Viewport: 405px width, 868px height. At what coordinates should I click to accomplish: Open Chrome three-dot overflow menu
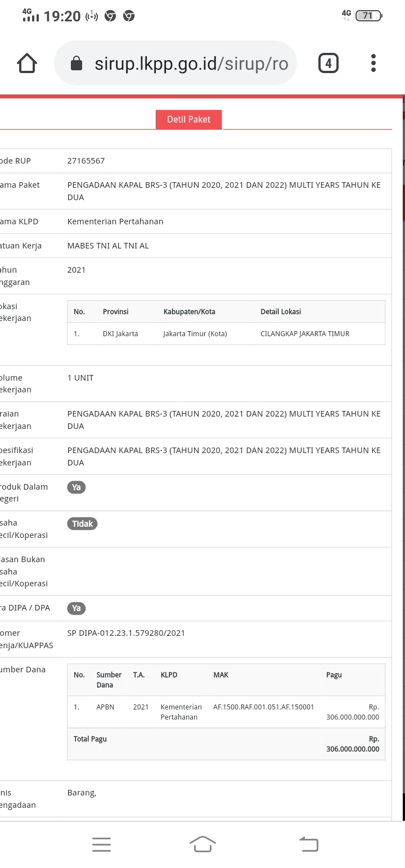(373, 64)
